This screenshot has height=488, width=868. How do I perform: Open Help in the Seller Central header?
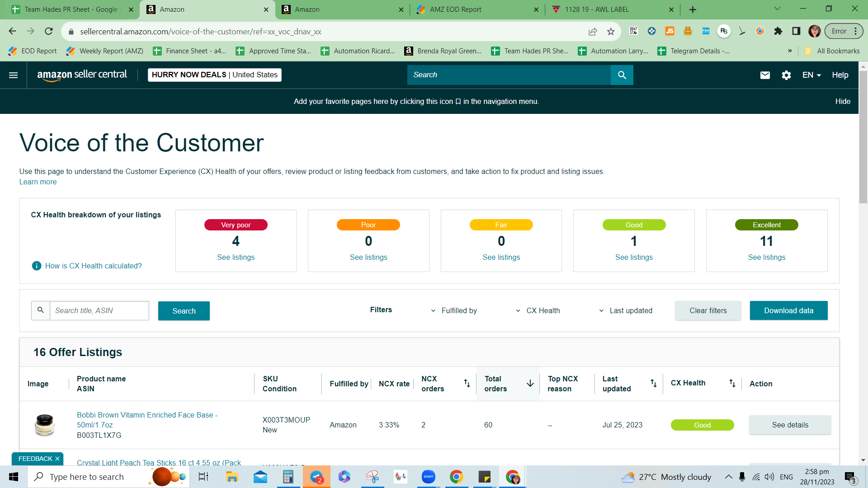840,75
